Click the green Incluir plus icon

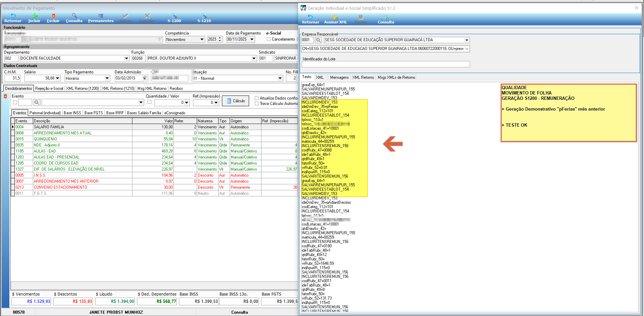[x=34, y=16]
